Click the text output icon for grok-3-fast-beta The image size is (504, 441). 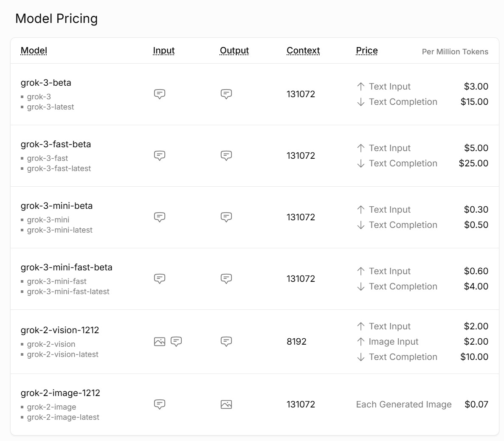click(x=226, y=155)
